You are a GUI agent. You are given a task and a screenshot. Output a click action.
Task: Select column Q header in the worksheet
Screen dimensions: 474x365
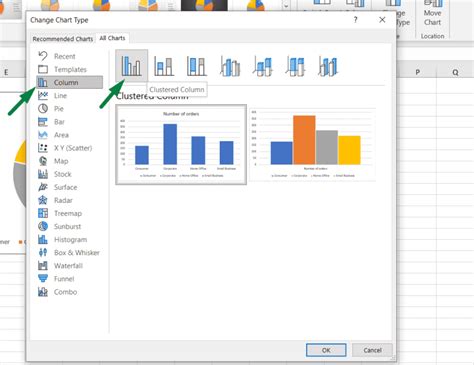click(455, 72)
